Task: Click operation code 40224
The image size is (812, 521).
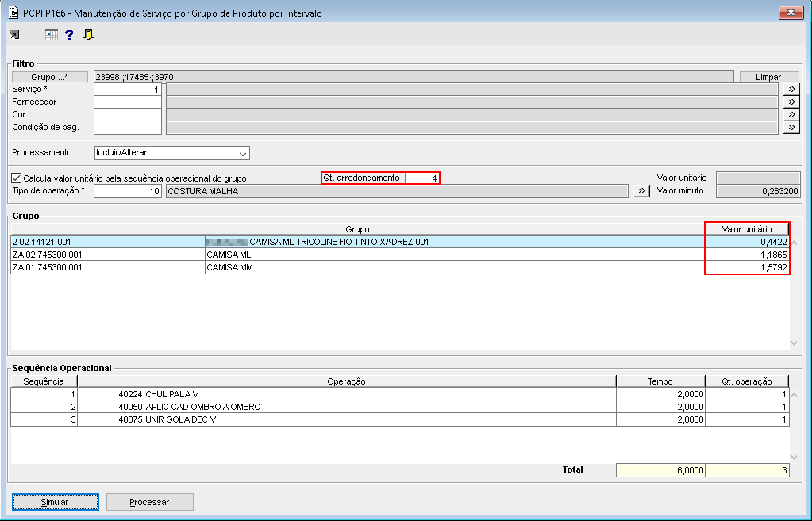Action: [111, 394]
